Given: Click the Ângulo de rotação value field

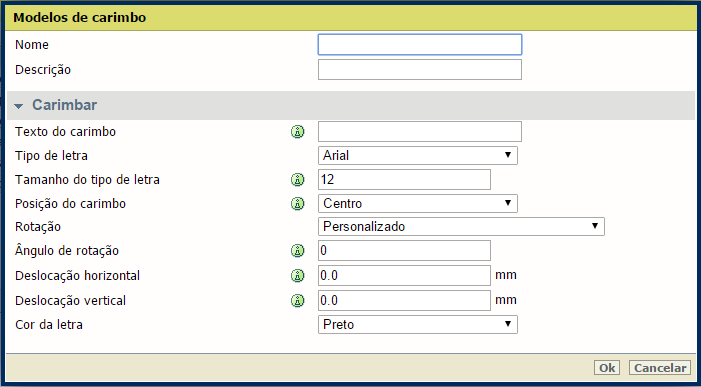Looking at the screenshot, I should (404, 251).
